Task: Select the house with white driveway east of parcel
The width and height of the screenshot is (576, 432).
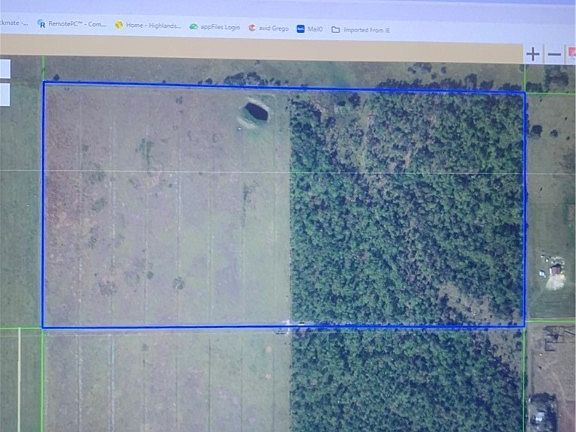Action: point(555,274)
